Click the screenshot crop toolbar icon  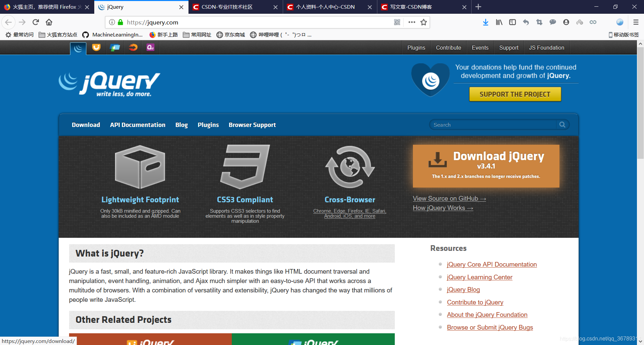(x=539, y=22)
